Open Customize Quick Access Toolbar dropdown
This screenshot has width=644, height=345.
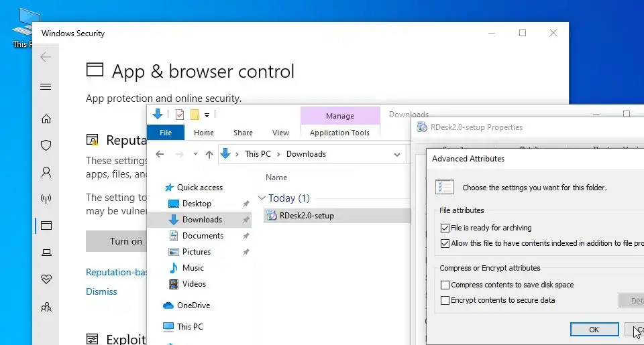pyautogui.click(x=207, y=115)
